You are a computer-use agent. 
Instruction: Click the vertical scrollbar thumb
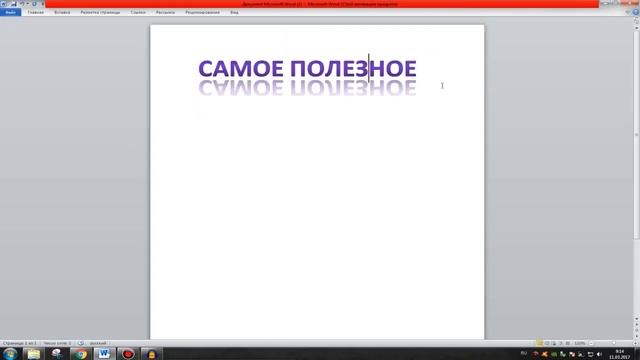(x=636, y=135)
